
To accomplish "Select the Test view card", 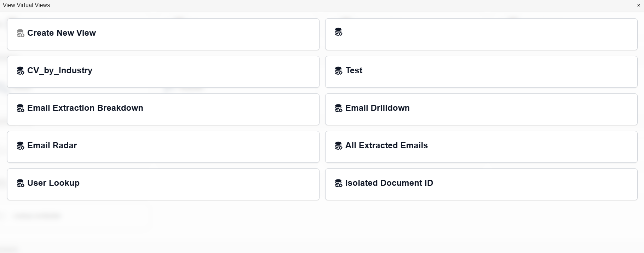I will (481, 72).
